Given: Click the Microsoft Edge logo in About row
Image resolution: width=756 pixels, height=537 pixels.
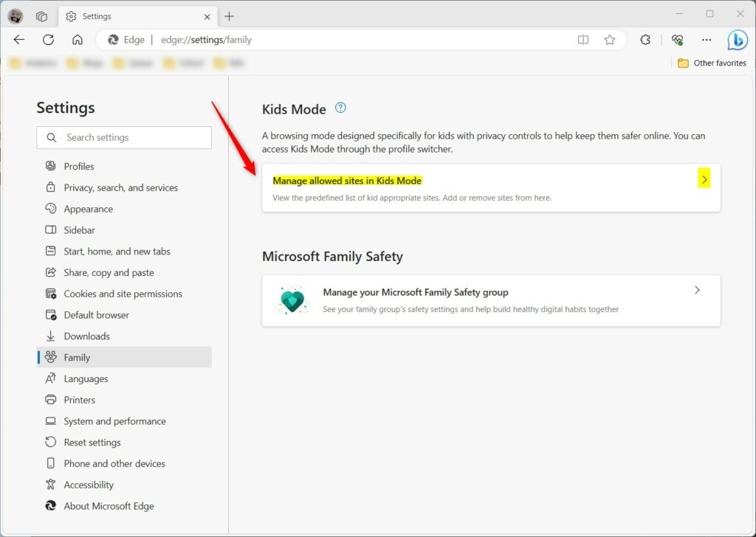Looking at the screenshot, I should click(x=51, y=506).
